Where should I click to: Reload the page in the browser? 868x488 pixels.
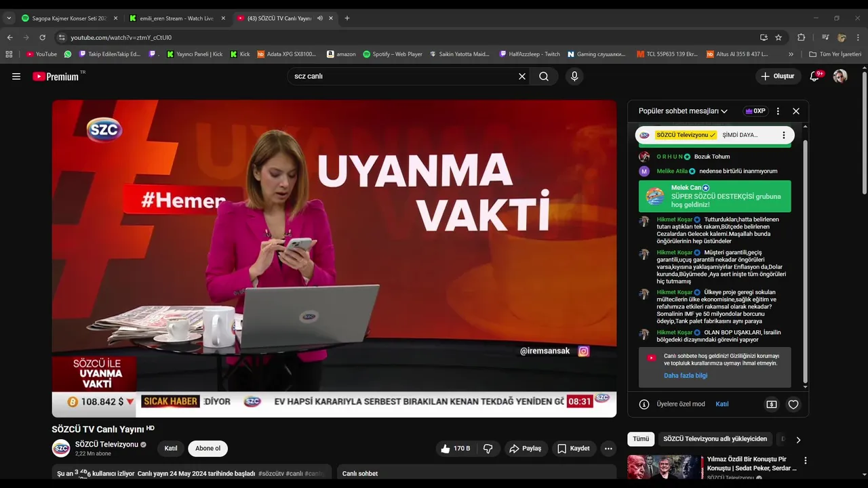coord(42,37)
